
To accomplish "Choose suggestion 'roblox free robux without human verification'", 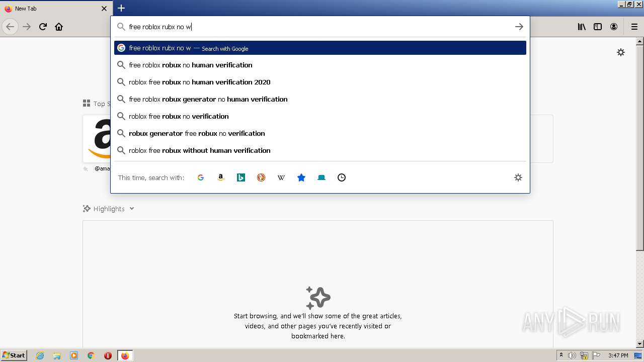I will coord(320,150).
